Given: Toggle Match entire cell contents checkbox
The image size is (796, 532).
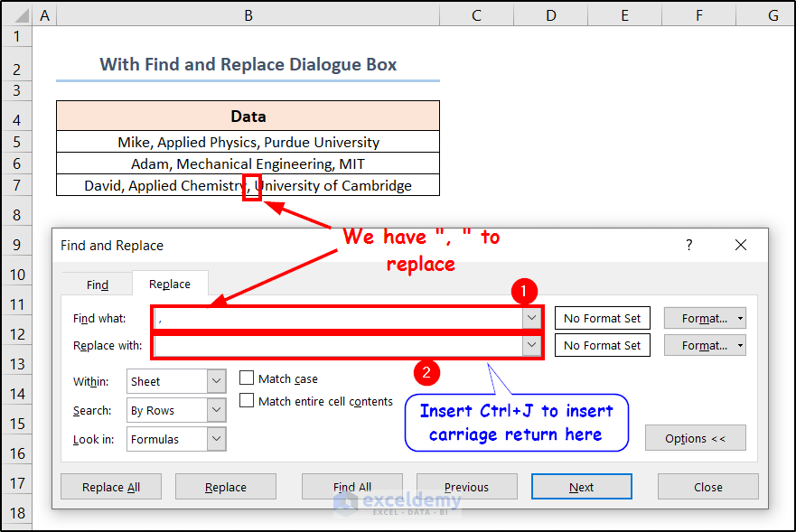Looking at the screenshot, I should pyautogui.click(x=246, y=401).
